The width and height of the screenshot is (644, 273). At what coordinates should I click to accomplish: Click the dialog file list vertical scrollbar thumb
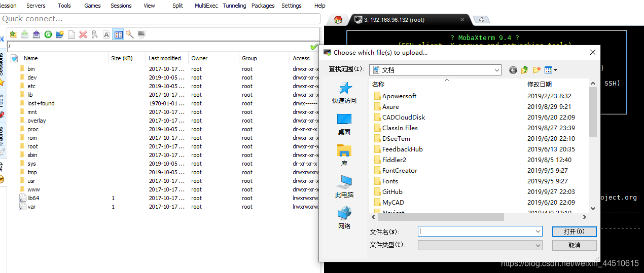[x=593, y=111]
